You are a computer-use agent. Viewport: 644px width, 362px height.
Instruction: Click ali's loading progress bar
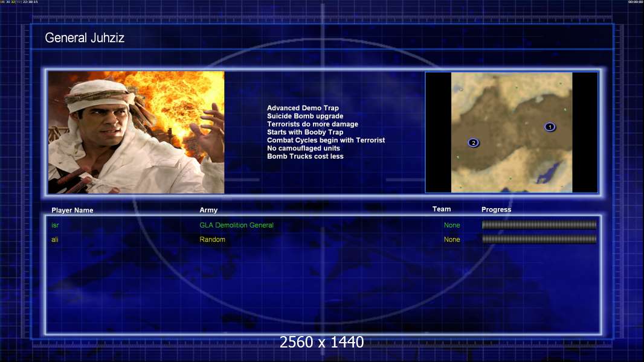(539, 239)
